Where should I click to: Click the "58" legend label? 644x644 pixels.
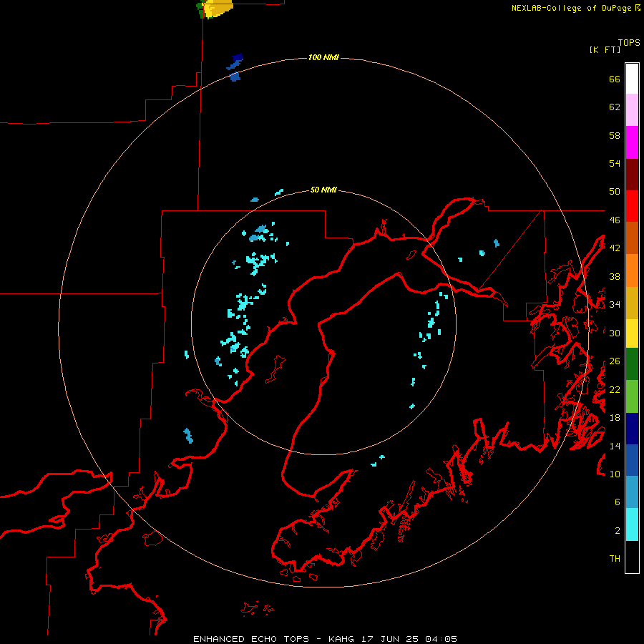coord(615,135)
